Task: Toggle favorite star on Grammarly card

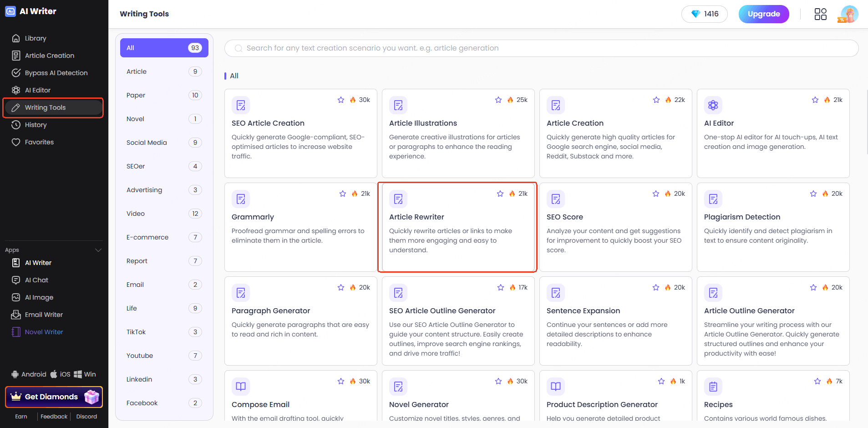Action: tap(343, 194)
